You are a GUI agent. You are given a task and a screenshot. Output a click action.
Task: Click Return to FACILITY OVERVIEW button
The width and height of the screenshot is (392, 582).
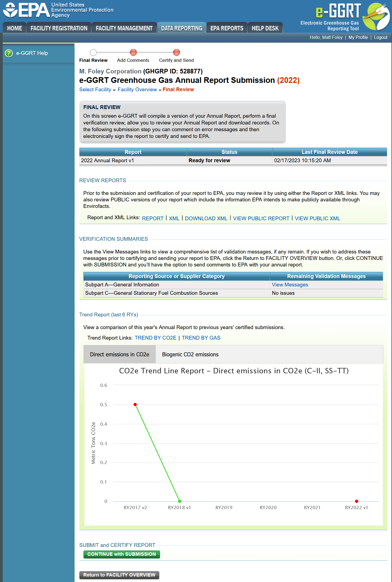(x=119, y=575)
